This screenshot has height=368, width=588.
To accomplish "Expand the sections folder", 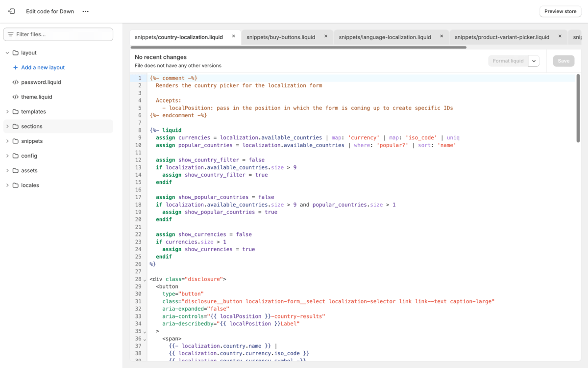I will (7, 126).
